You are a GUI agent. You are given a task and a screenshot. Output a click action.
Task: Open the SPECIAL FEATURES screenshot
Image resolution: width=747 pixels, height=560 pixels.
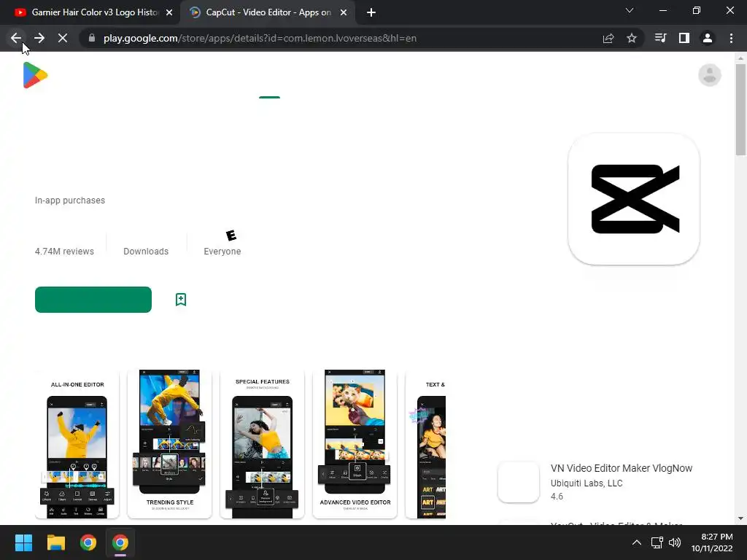[x=262, y=444]
